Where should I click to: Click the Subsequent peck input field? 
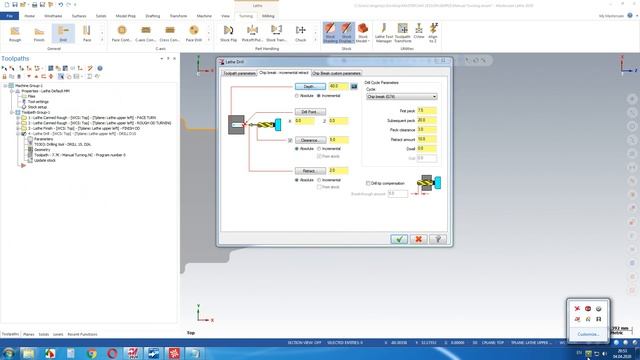[x=427, y=120]
